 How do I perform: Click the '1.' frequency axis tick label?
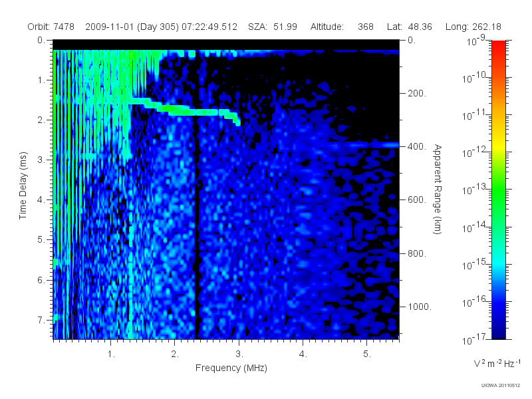pos(111,354)
